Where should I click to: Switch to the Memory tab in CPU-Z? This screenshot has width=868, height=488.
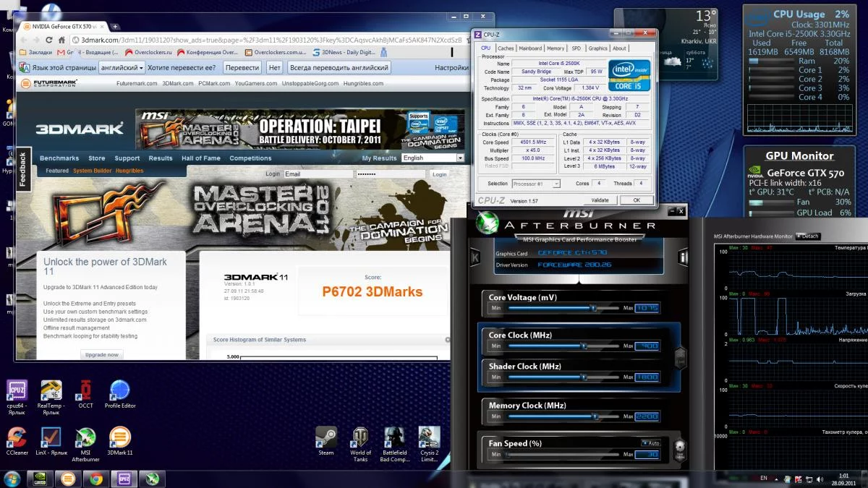point(556,48)
